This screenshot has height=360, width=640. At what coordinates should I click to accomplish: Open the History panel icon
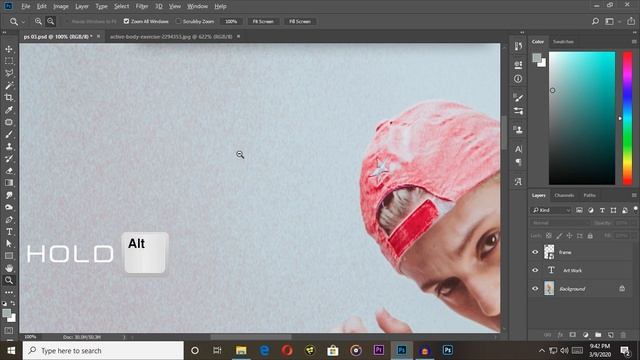[x=518, y=46]
